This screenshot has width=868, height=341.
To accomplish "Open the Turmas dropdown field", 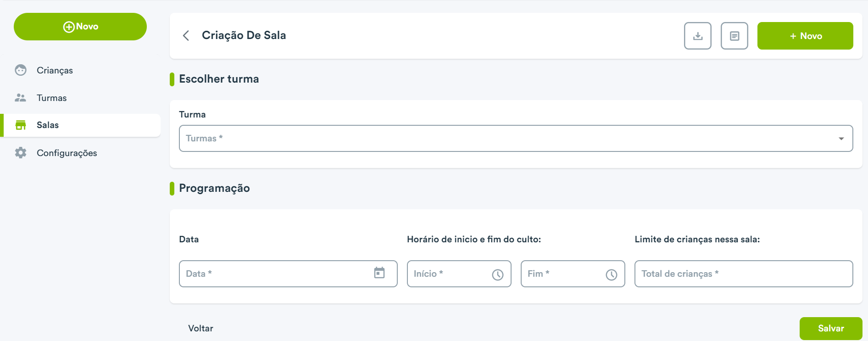I will (516, 138).
